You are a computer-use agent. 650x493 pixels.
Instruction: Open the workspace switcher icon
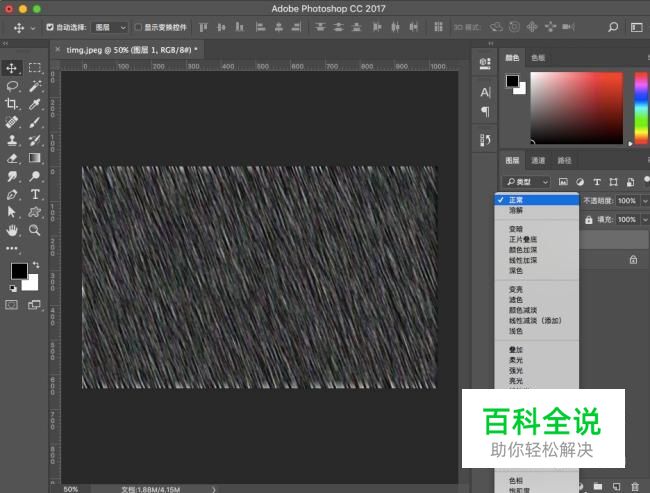click(x=637, y=27)
